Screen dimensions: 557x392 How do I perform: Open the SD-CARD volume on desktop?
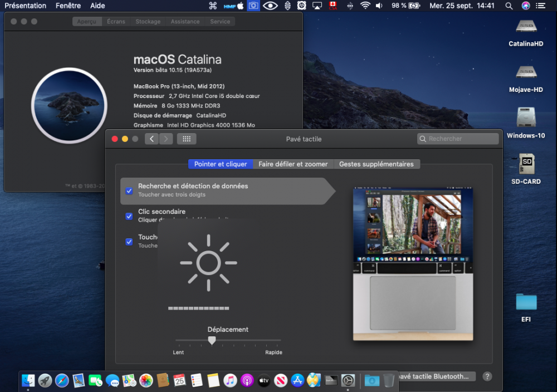coord(526,169)
